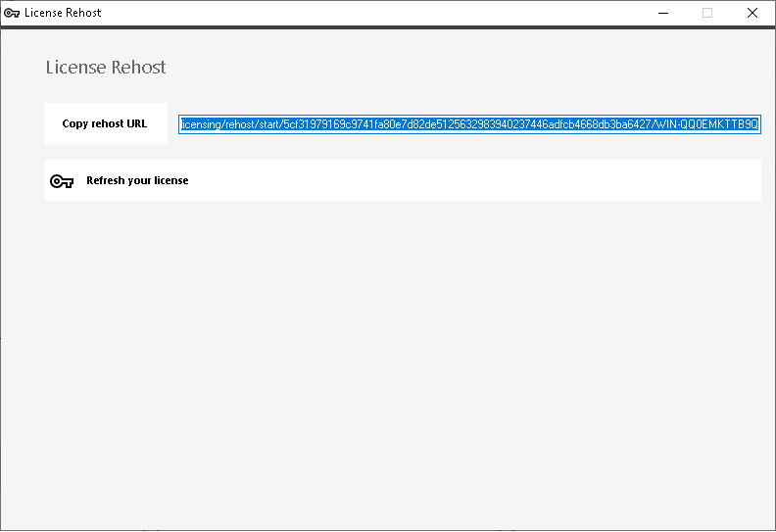This screenshot has height=532, width=776.
Task: Click the empty middle of the title bar
Action: [x=372, y=13]
